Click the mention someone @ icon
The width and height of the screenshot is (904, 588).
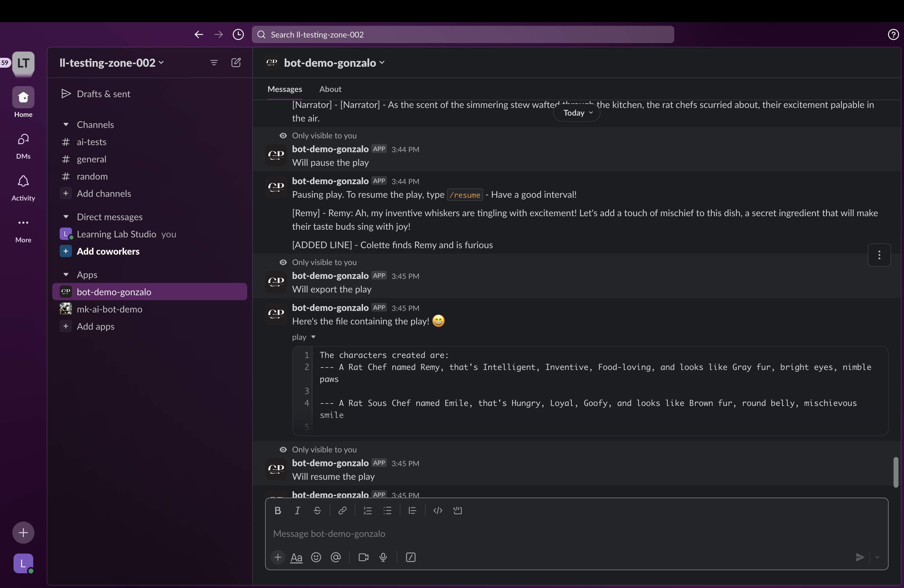point(336,557)
